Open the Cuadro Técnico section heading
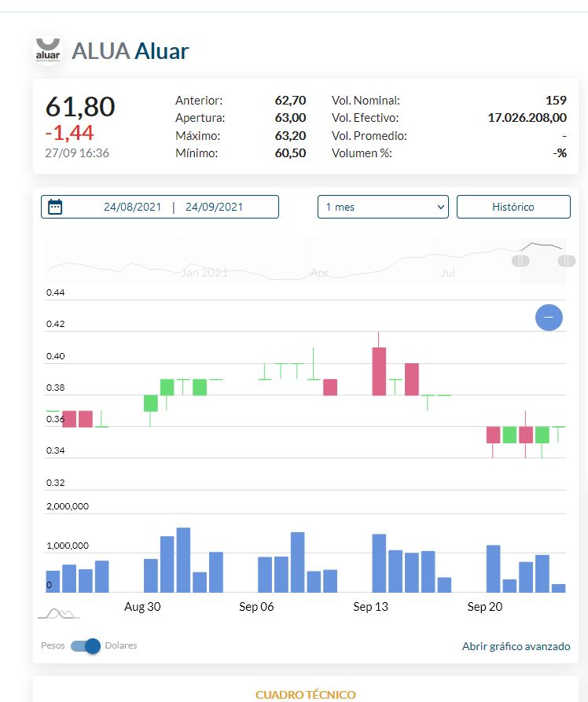Image resolution: width=588 pixels, height=702 pixels. point(306,694)
